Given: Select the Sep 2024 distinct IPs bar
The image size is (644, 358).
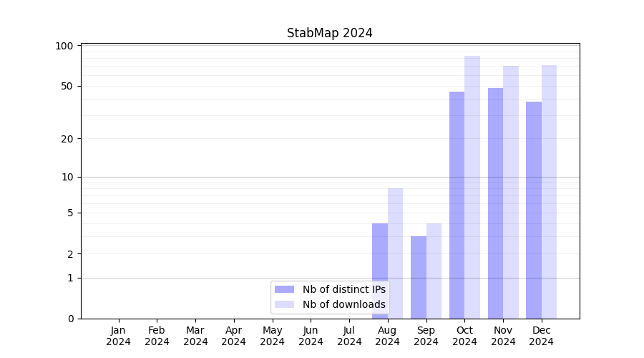Looking at the screenshot, I should pos(418,277).
